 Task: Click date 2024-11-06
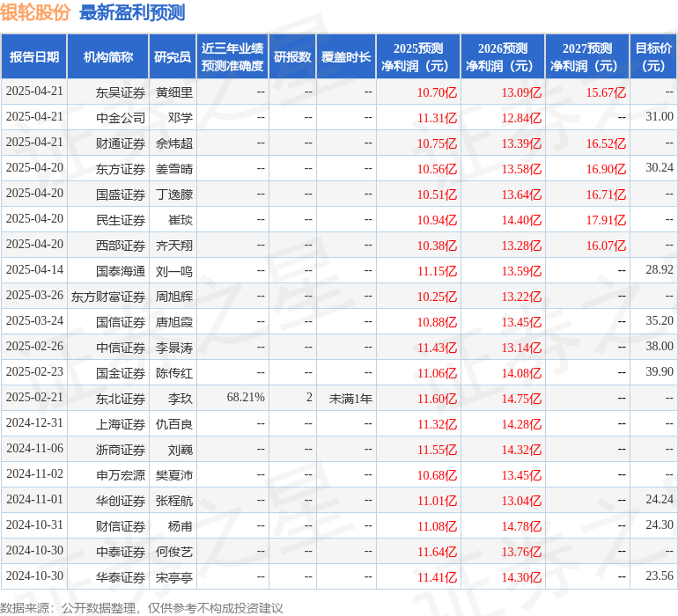[34, 448]
